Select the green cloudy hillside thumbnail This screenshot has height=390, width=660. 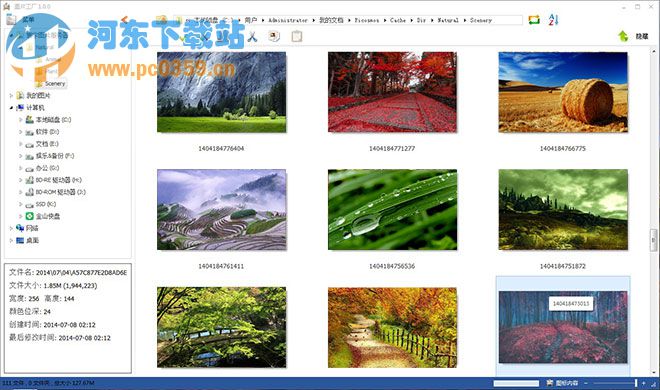click(563, 210)
